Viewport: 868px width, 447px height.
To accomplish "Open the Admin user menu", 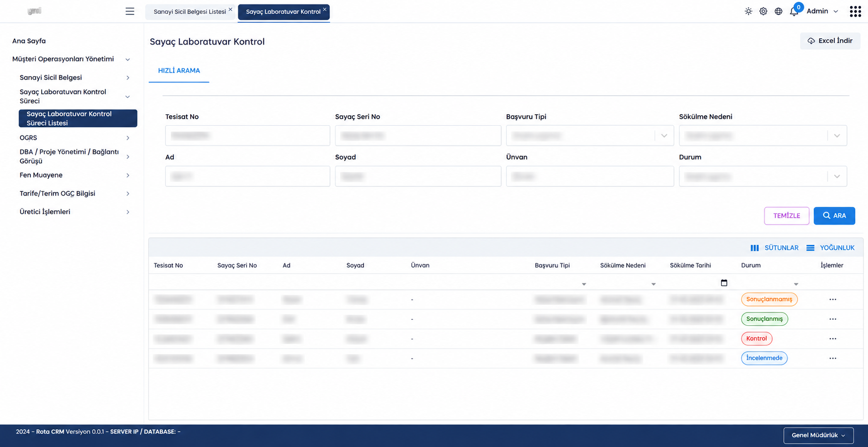I will [822, 11].
